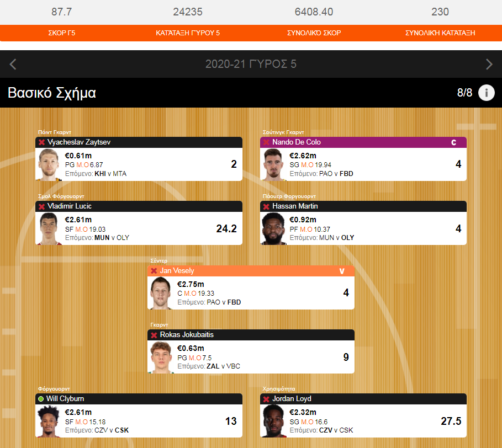
Task: Click the red X beside Hassan Martin
Action: click(266, 206)
